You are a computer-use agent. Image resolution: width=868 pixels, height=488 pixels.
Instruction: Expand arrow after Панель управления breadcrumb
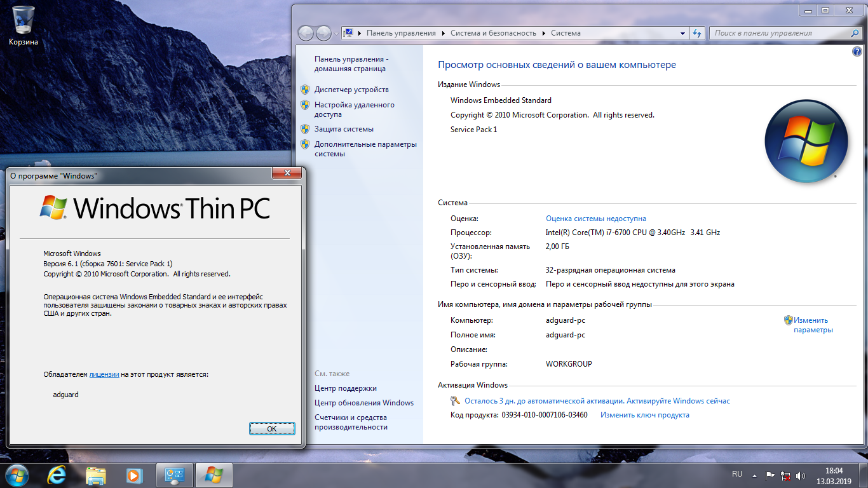(x=444, y=33)
